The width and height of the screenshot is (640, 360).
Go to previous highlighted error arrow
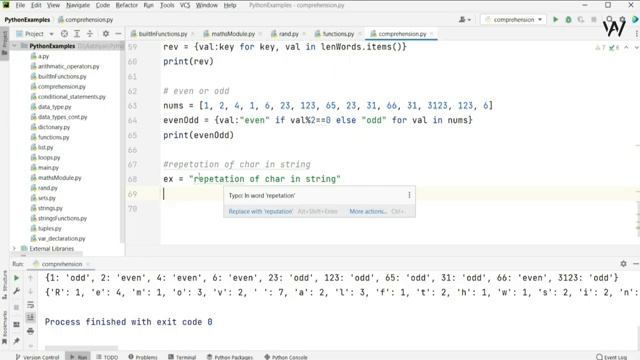(x=626, y=48)
